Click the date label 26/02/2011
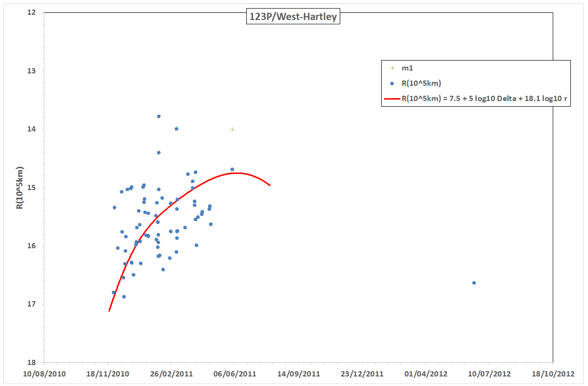Image resolution: width=588 pixels, height=386 pixels. 171,374
